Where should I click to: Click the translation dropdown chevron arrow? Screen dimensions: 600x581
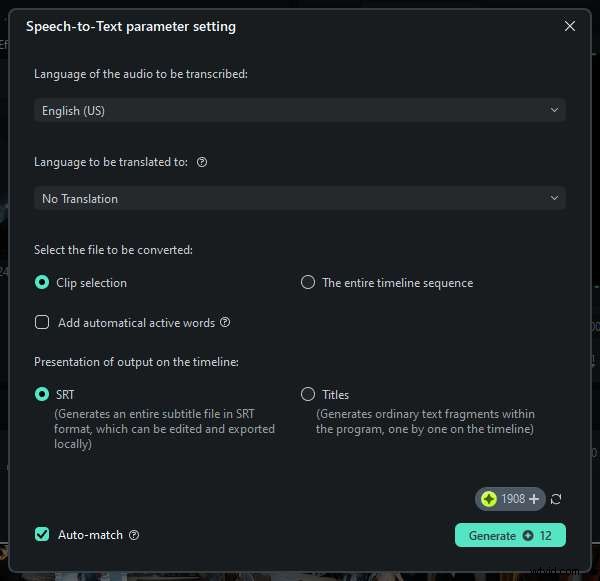click(554, 199)
